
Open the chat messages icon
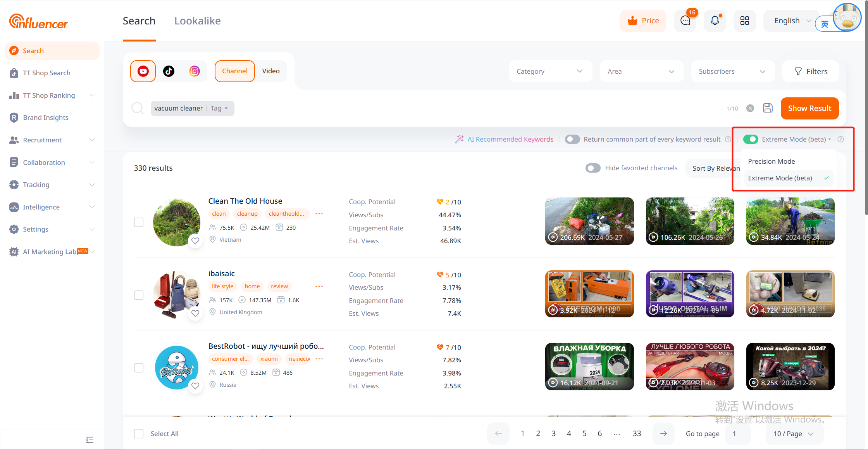click(685, 21)
